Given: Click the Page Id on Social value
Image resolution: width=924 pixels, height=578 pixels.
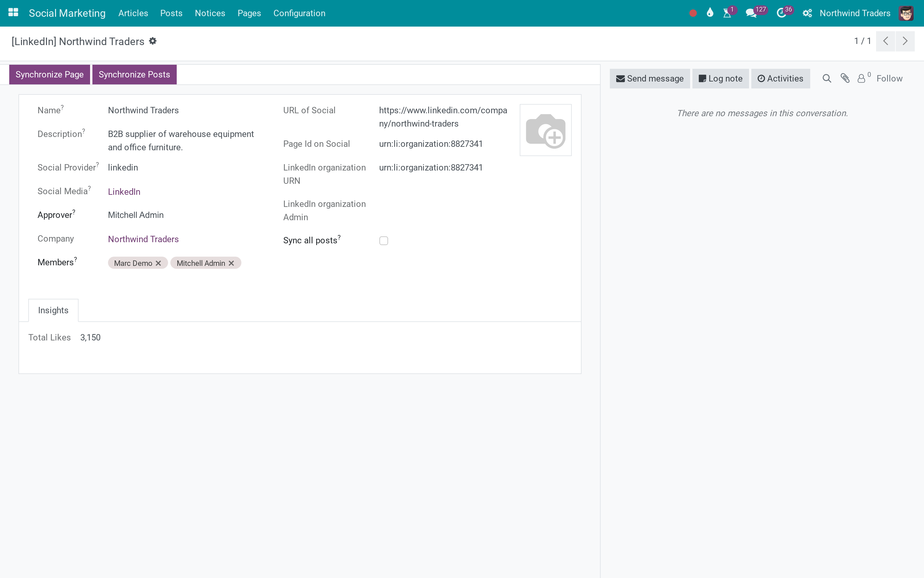Looking at the screenshot, I should click(x=431, y=144).
